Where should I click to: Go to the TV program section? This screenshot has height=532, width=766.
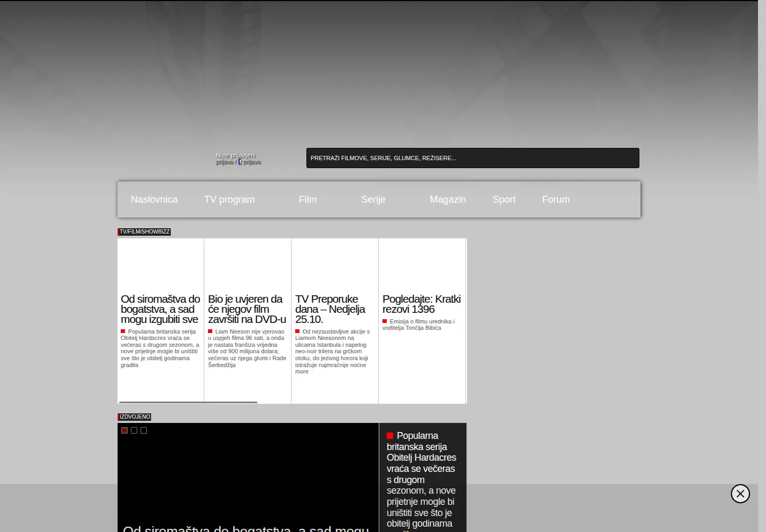point(229,199)
